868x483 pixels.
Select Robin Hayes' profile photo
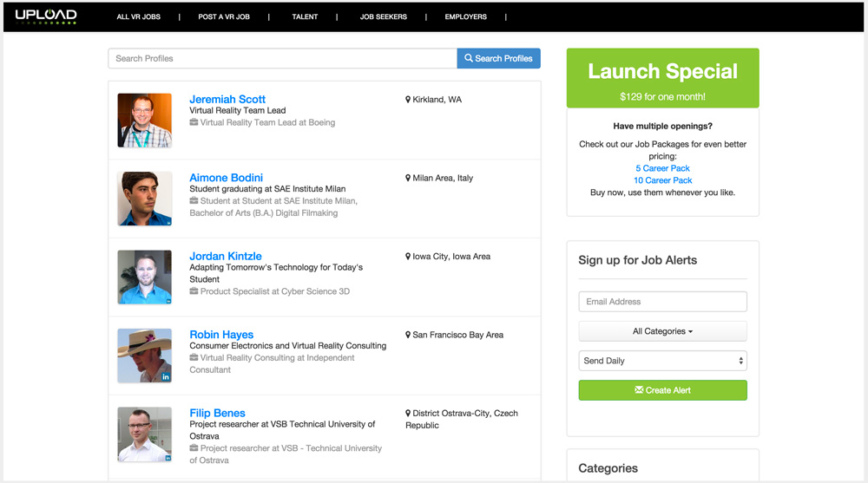pos(144,356)
